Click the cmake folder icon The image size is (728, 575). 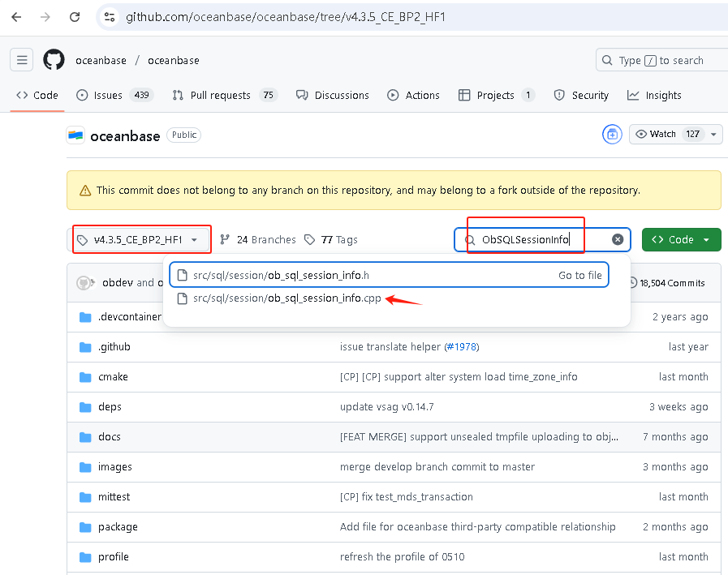(85, 377)
